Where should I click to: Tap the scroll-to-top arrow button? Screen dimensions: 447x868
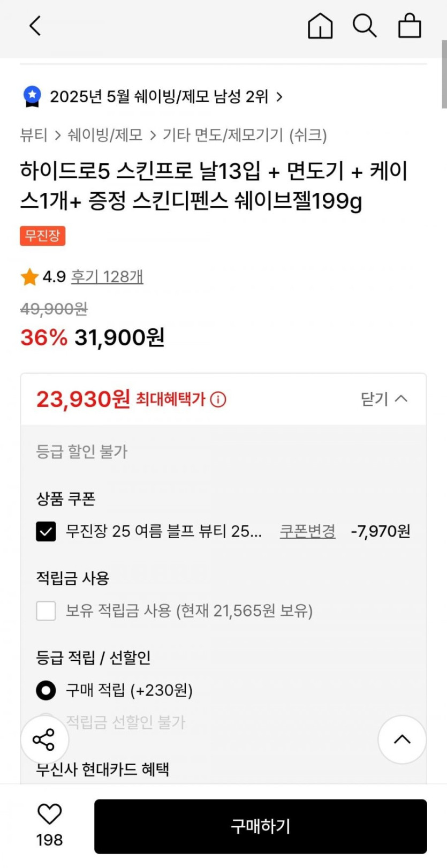402,739
